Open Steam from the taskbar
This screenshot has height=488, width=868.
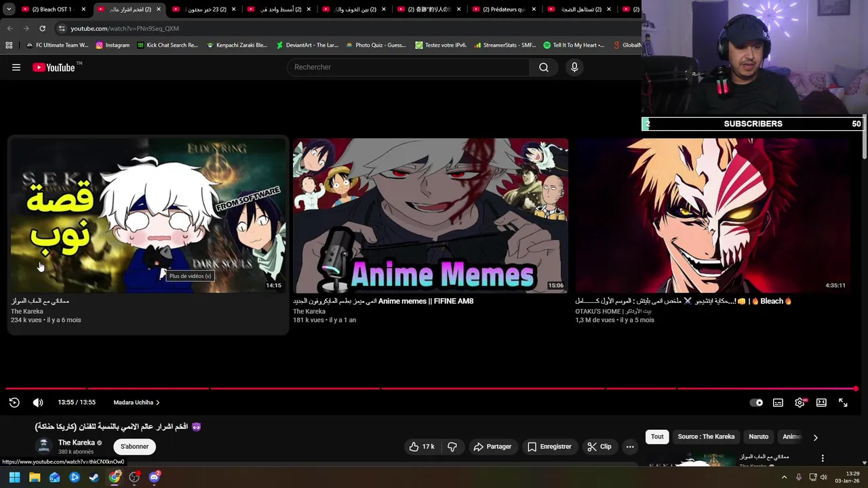(94, 477)
